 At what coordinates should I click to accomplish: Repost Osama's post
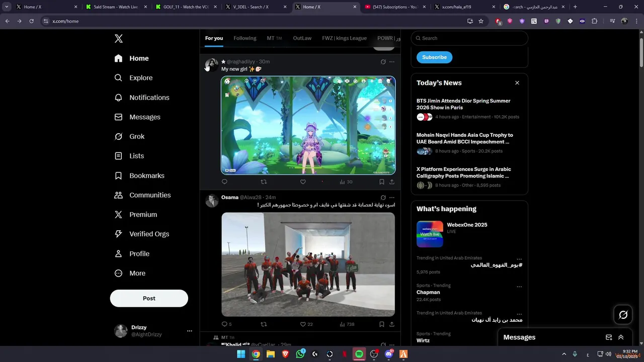(264, 324)
